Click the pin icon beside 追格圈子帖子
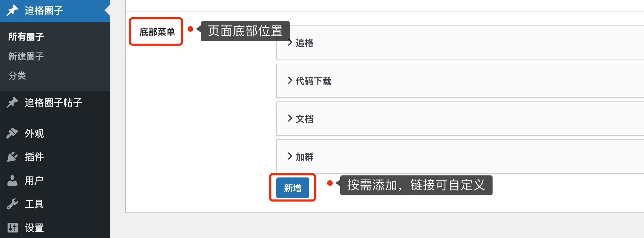644x238 pixels. click(x=12, y=102)
